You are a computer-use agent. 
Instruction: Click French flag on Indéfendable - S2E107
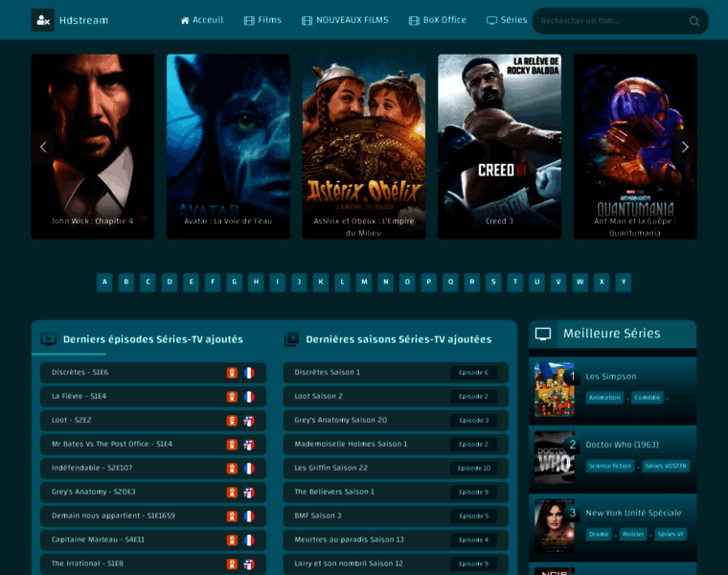point(249,469)
